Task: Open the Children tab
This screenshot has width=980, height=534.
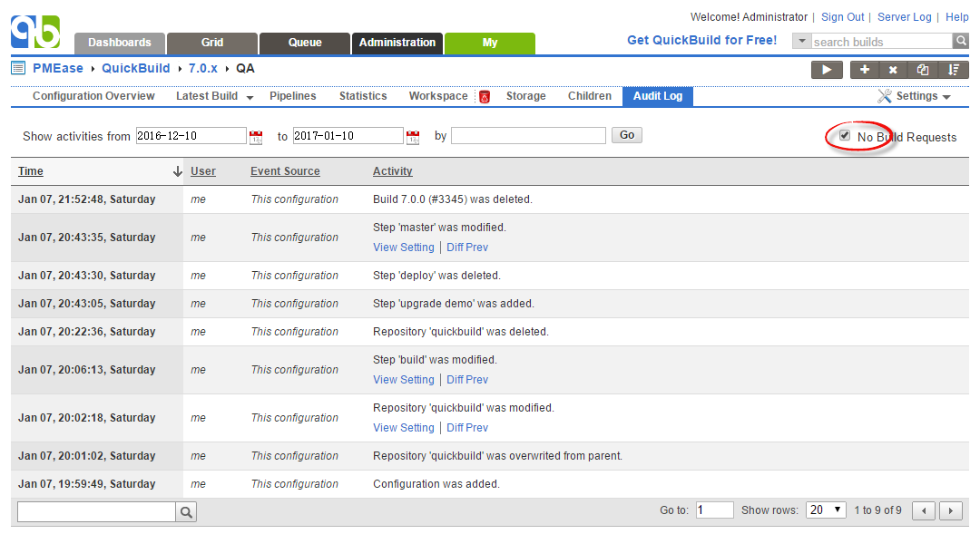Action: (x=590, y=96)
